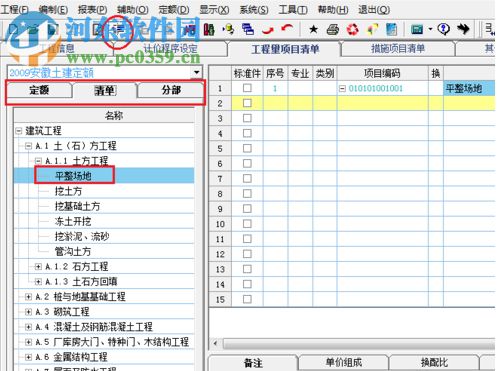The height and width of the screenshot is (371, 500).
Task: Tick the 标准件 checkbox in row 3
Action: [x=247, y=118]
